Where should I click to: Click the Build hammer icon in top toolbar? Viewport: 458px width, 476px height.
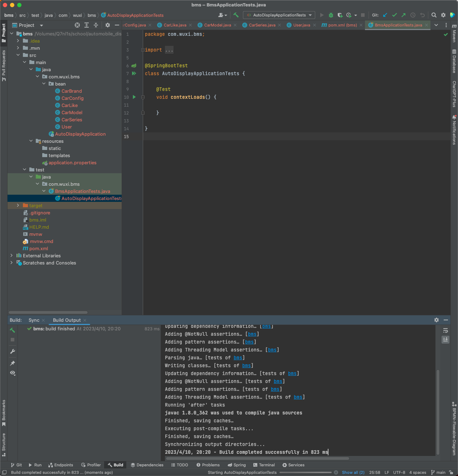coord(236,15)
